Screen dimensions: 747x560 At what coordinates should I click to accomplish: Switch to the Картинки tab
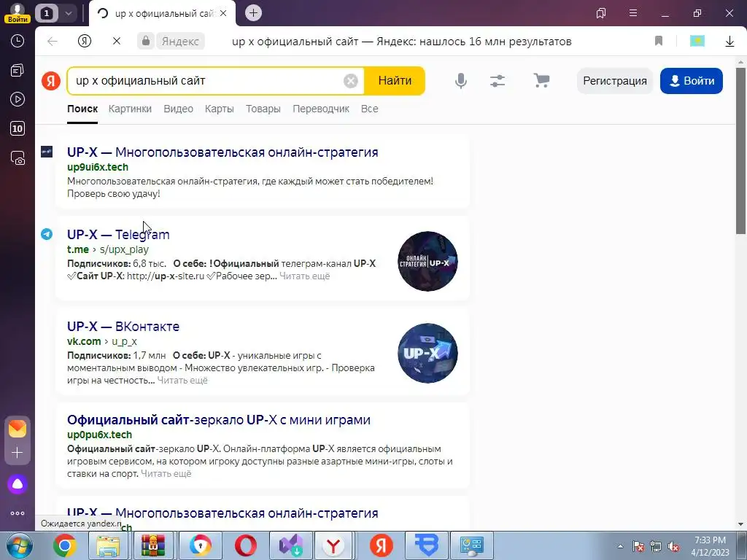click(x=130, y=109)
